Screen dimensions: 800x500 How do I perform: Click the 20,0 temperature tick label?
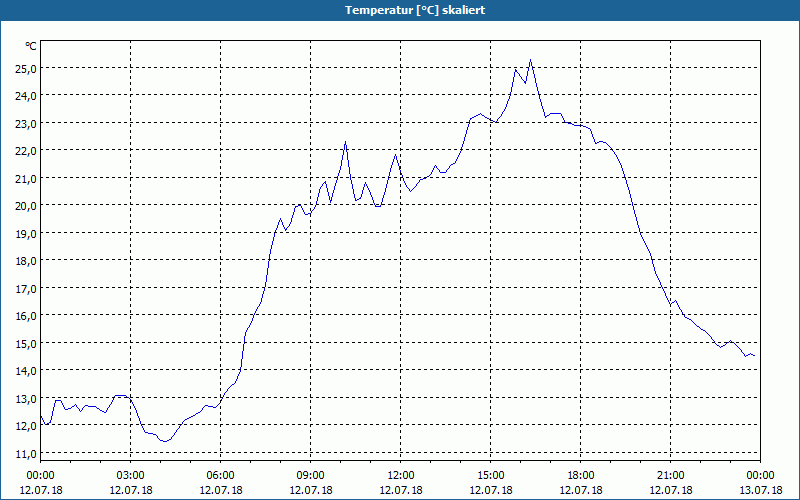26,206
